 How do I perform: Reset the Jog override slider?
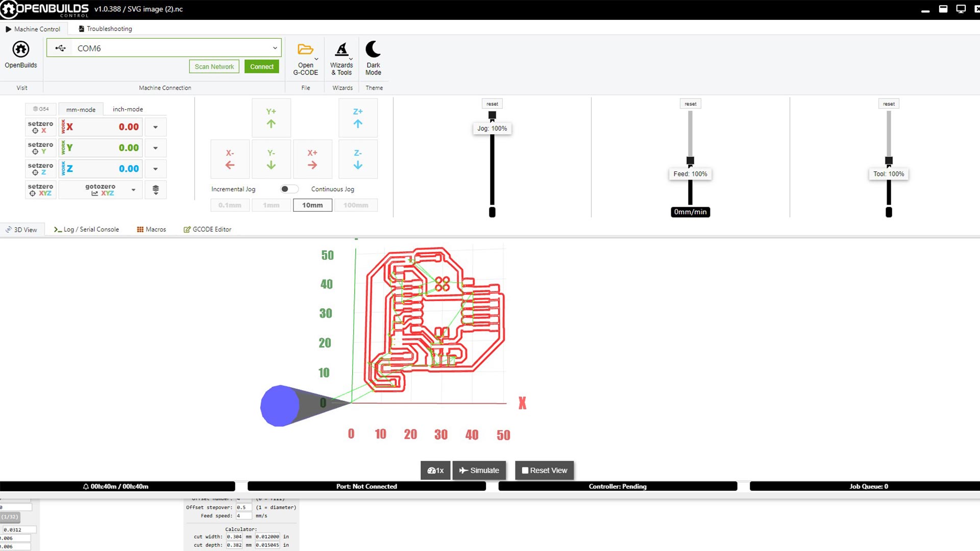pos(492,104)
